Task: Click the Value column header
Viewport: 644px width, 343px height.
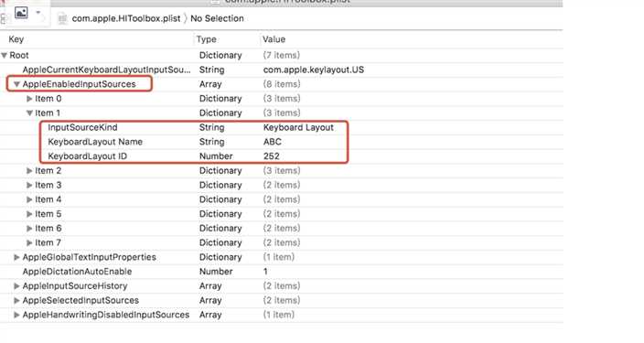Action: click(x=274, y=39)
